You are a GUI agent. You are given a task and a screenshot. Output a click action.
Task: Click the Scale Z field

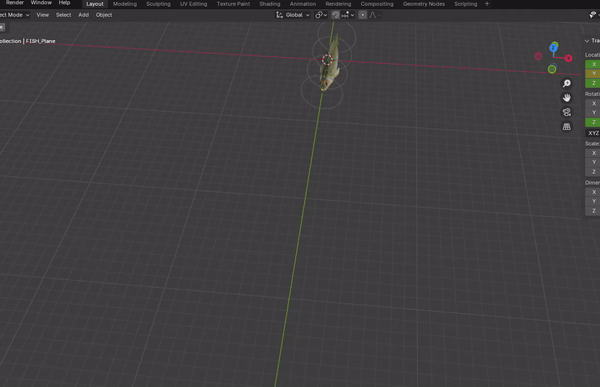(592, 172)
